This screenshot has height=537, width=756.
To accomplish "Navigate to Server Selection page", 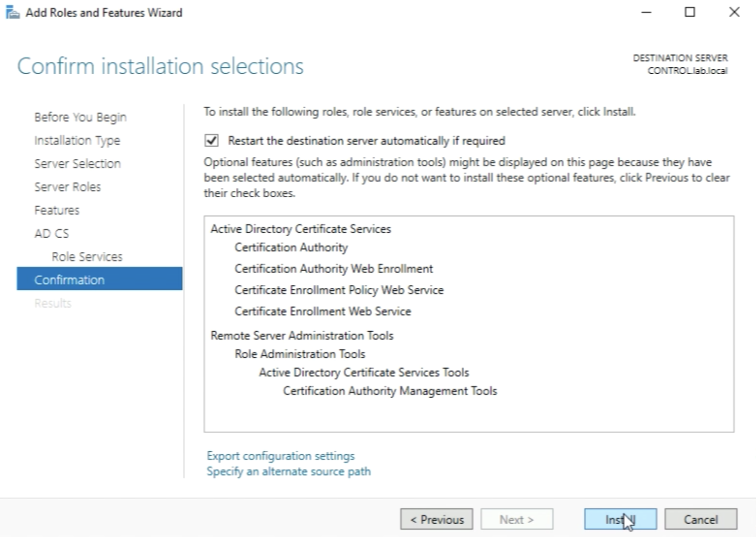I will [x=77, y=163].
